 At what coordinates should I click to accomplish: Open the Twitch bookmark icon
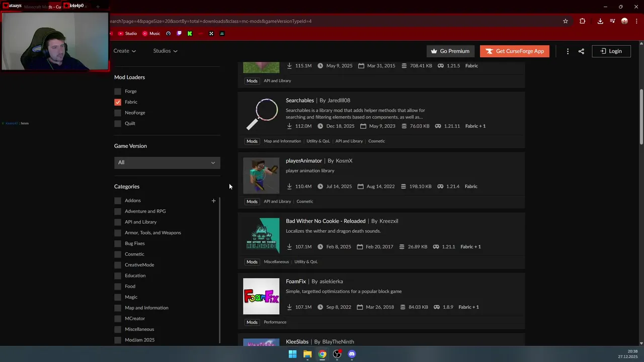point(179,34)
